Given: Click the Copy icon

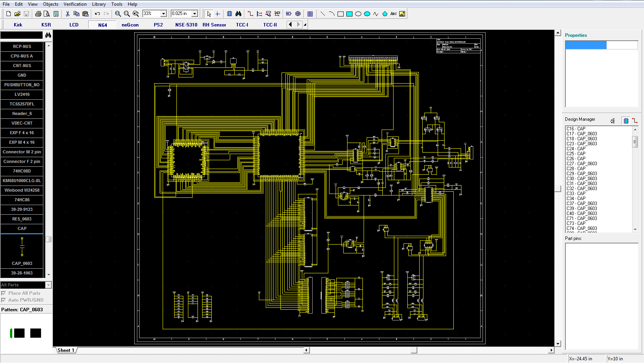Looking at the screenshot, I should click(x=76, y=14).
